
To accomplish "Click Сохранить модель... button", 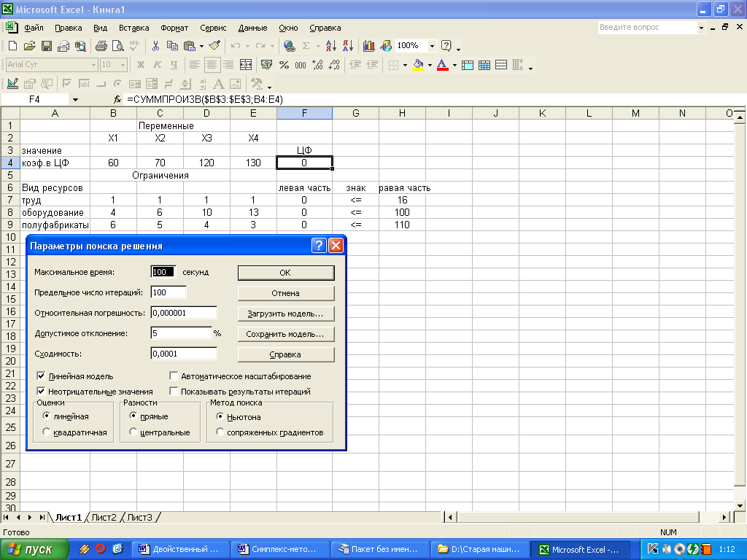I will (x=286, y=334).
